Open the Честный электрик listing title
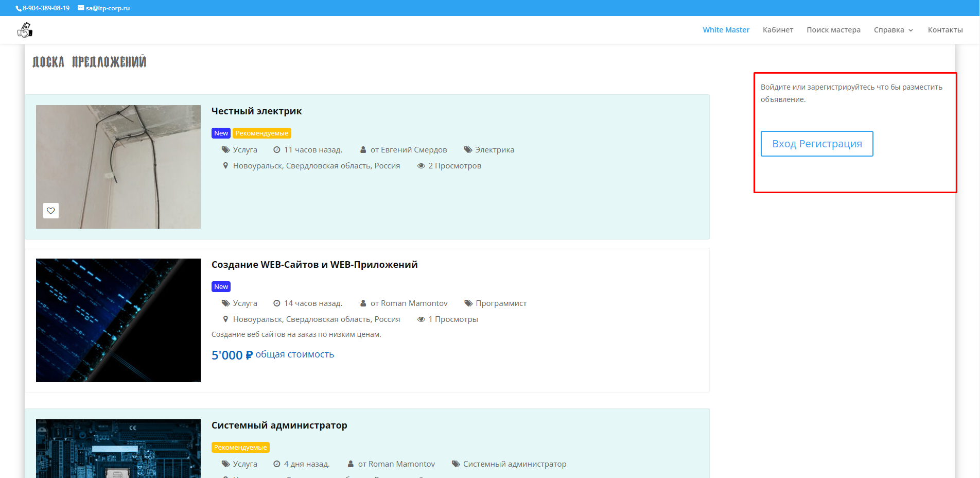Viewport: 980px width, 478px height. [256, 111]
